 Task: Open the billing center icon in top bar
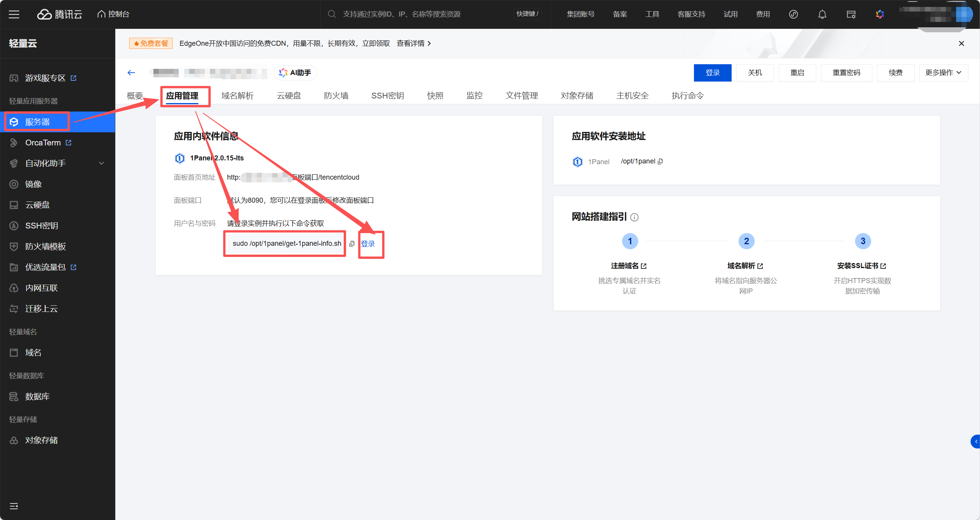[851, 14]
